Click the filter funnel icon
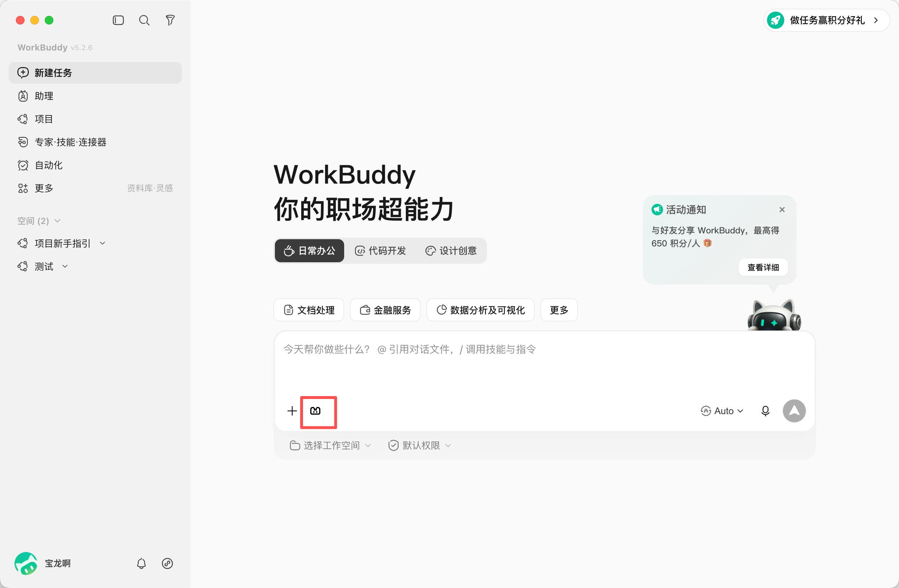899x588 pixels. point(170,20)
